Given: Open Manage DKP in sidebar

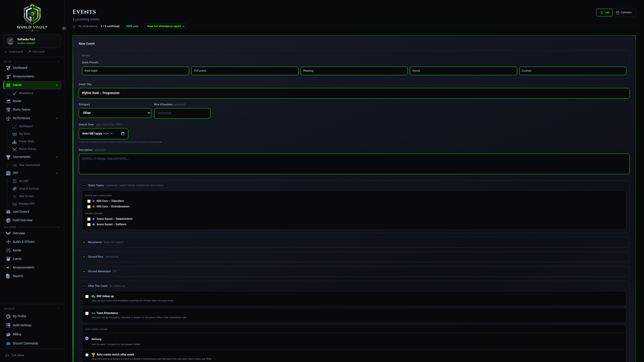Looking at the screenshot, I should (27, 204).
